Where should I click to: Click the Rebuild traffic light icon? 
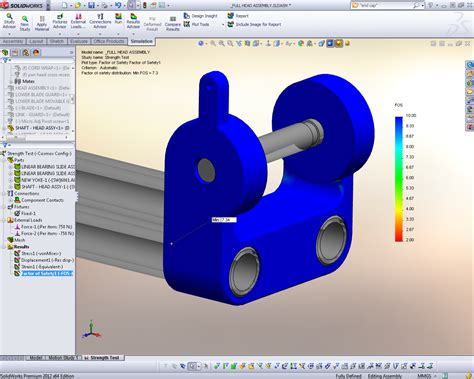point(145,5)
